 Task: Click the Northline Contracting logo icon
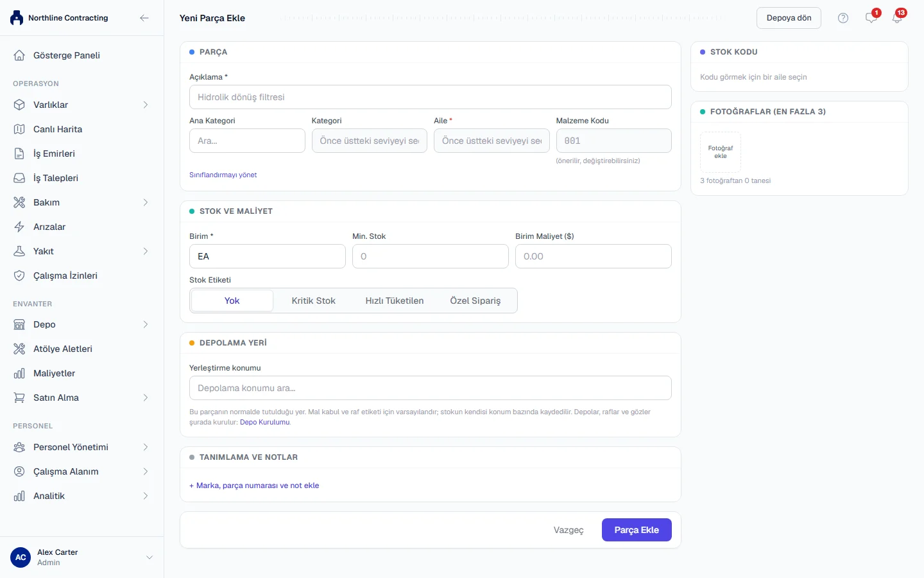point(17,18)
